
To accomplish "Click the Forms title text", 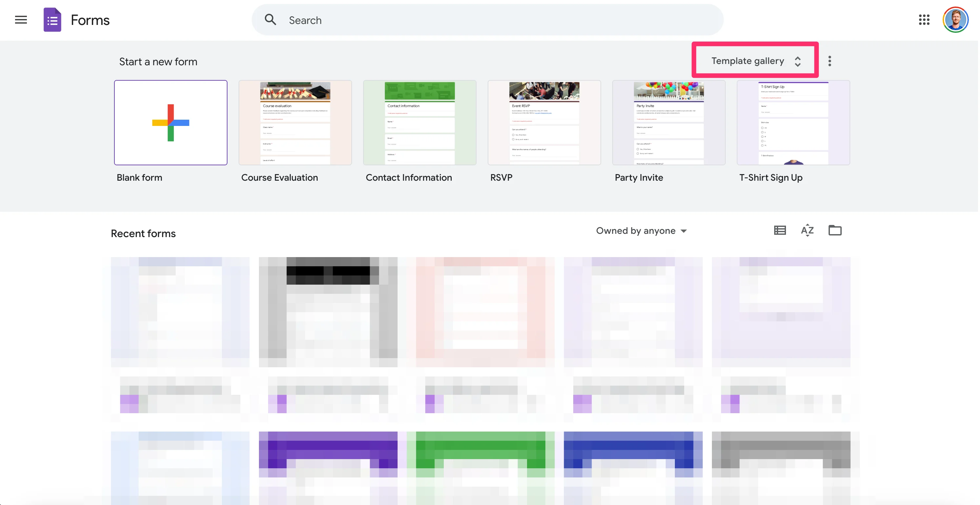I will [90, 20].
